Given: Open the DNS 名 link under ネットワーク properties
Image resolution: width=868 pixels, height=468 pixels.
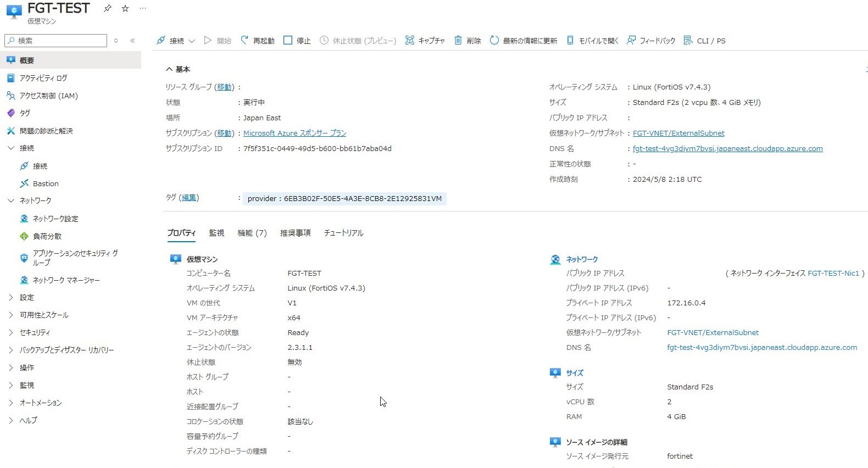Looking at the screenshot, I should [762, 348].
